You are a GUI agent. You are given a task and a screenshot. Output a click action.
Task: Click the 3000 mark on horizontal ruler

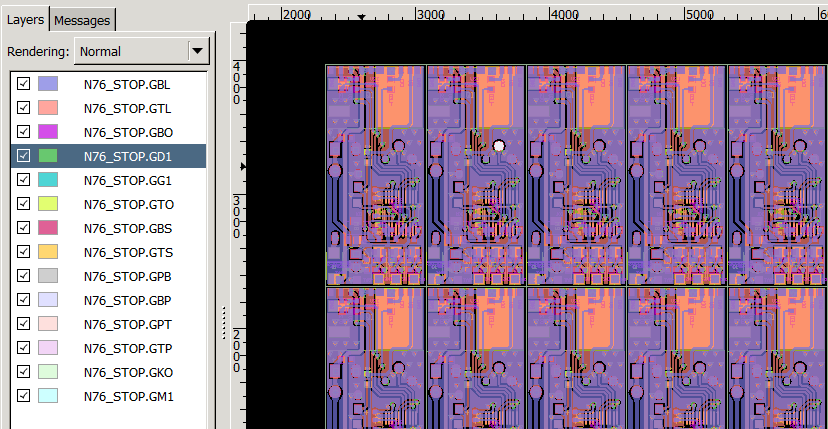(x=430, y=15)
